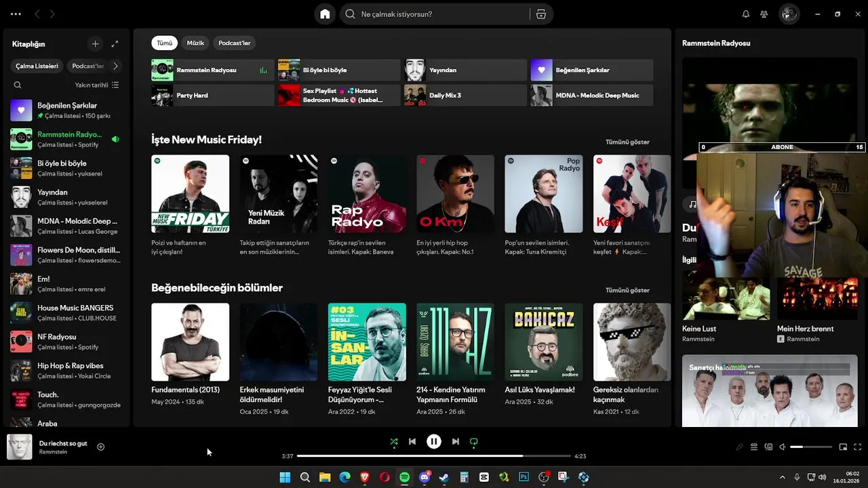Image resolution: width=868 pixels, height=488 pixels.
Task: Add Du riechst so gut to Liked Songs
Action: point(101,447)
